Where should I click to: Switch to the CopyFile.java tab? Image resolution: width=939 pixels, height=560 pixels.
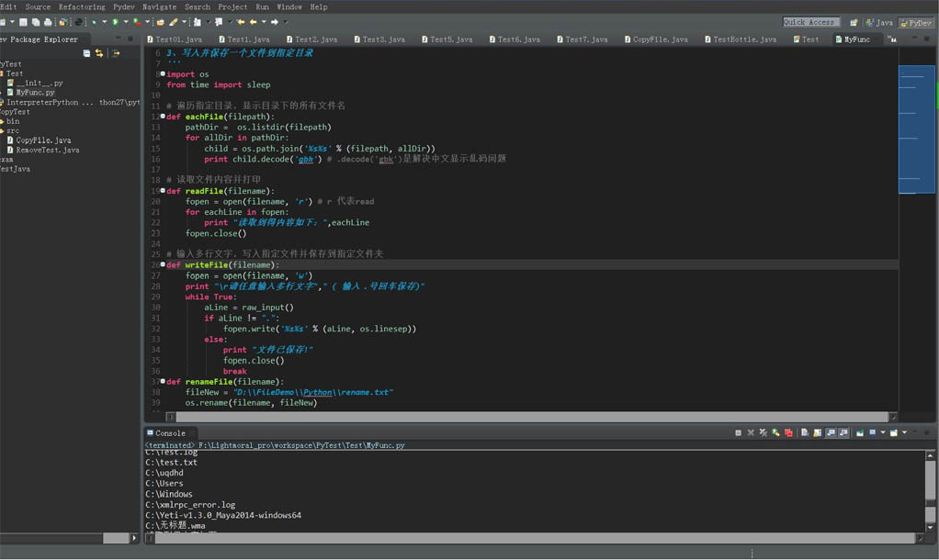pyautogui.click(x=656, y=39)
